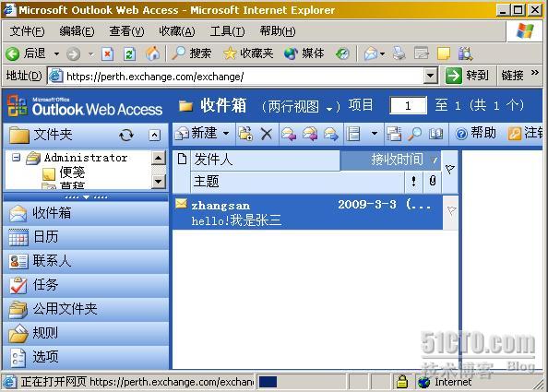Refresh the folder list icon
Screen dimensions: 548x392
[x=126, y=135]
